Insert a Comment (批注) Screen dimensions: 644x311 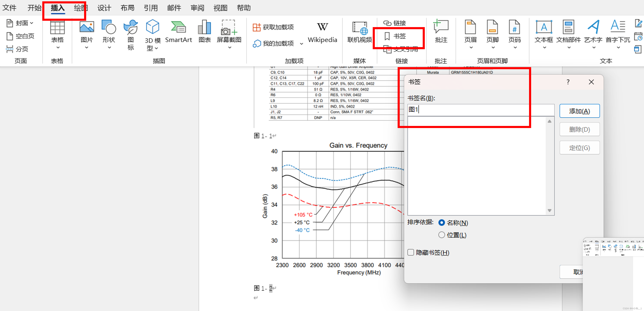click(x=441, y=31)
